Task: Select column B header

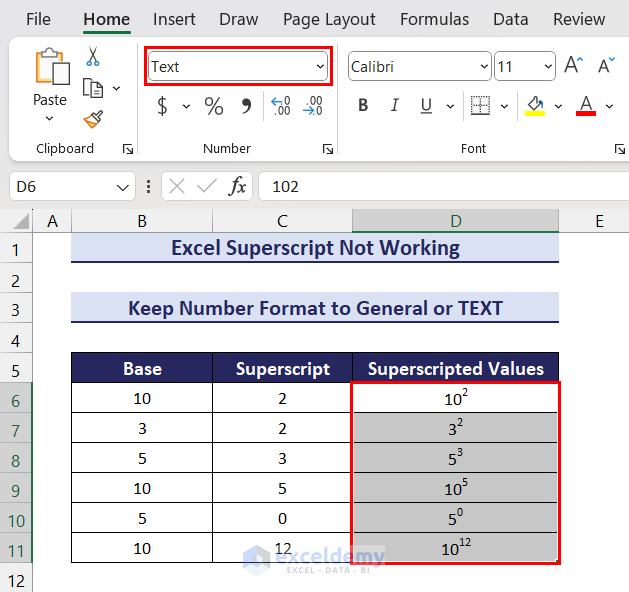Action: (142, 221)
